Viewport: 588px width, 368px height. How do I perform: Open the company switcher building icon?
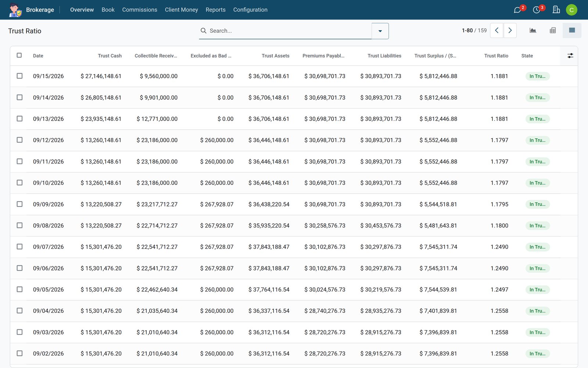(x=556, y=10)
